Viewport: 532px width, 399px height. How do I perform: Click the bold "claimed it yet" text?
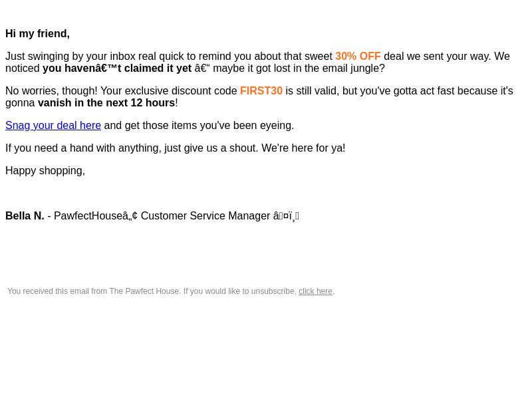(x=158, y=68)
